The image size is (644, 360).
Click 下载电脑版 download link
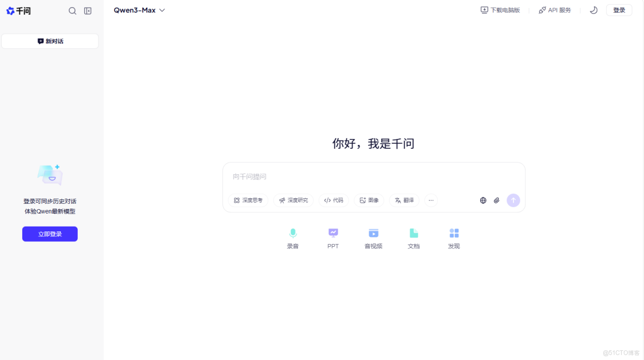[500, 10]
